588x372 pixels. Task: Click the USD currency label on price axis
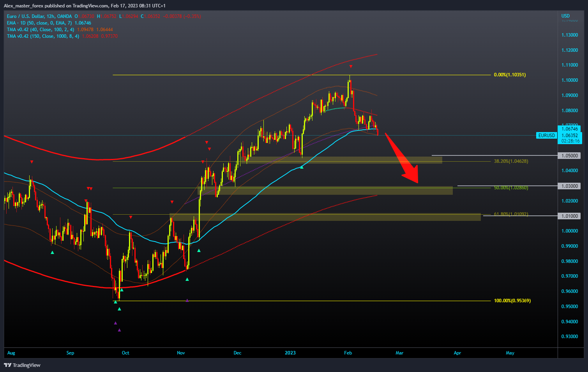click(x=565, y=16)
